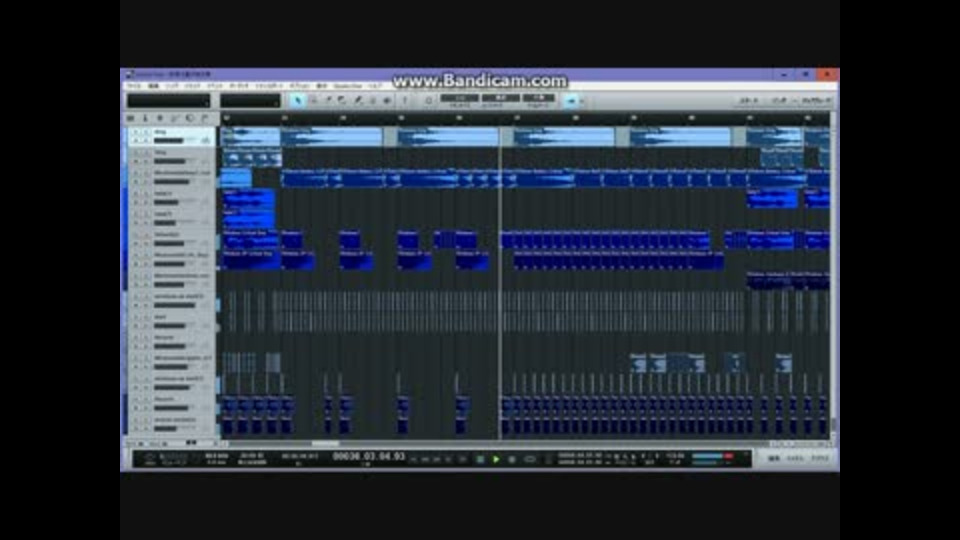Click the flag-shaped icon above the track headers

[x=204, y=118]
